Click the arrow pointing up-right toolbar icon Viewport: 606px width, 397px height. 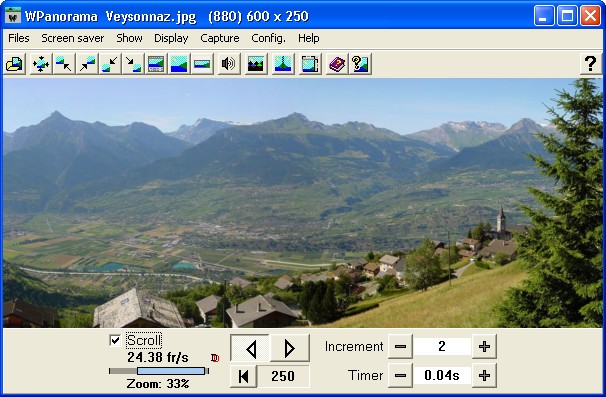pyautogui.click(x=87, y=64)
